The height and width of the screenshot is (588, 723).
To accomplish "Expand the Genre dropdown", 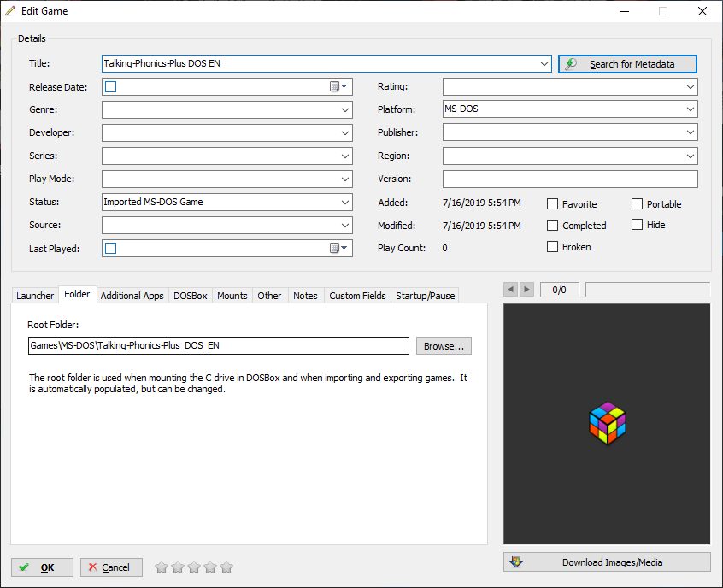I will (344, 110).
